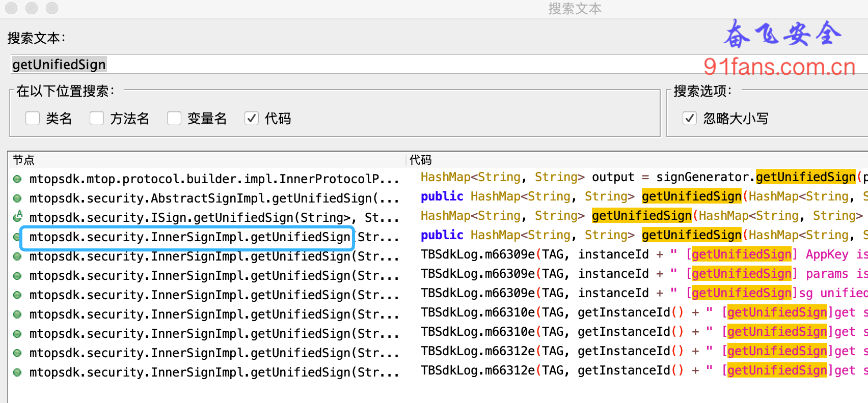Click the macOS red close window button
The image size is (868, 403).
tap(11, 8)
